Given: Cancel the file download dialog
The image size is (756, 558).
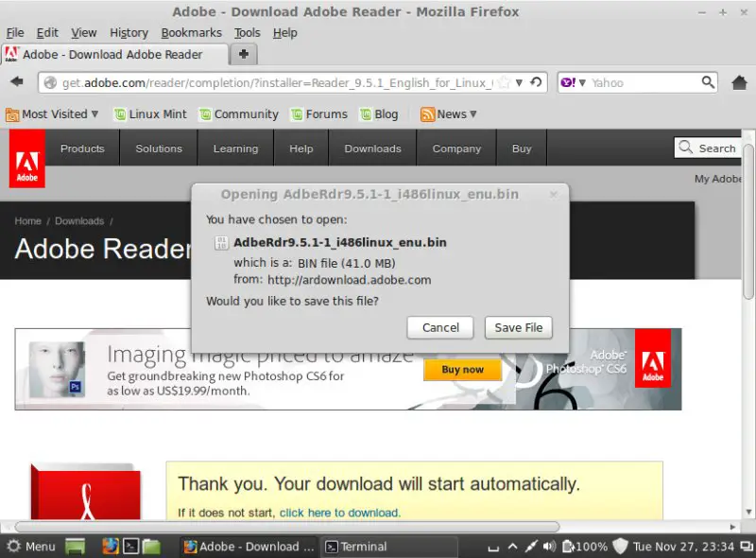Looking at the screenshot, I should (440, 328).
